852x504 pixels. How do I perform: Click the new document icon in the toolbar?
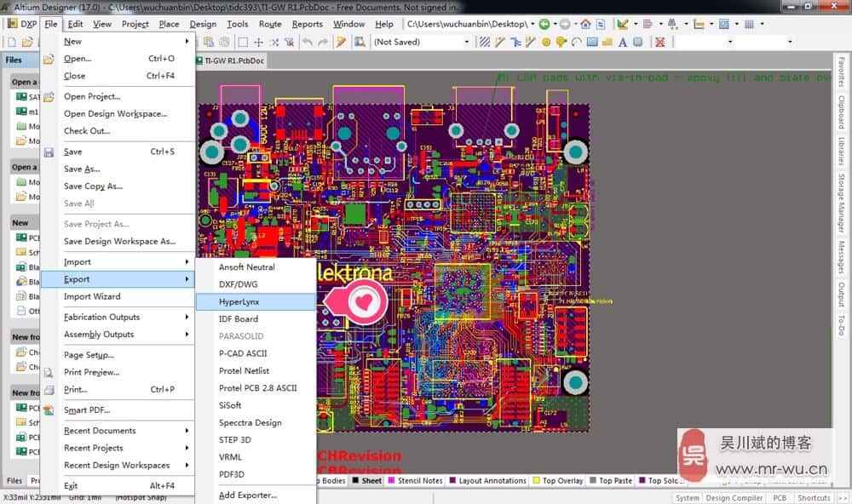11,42
